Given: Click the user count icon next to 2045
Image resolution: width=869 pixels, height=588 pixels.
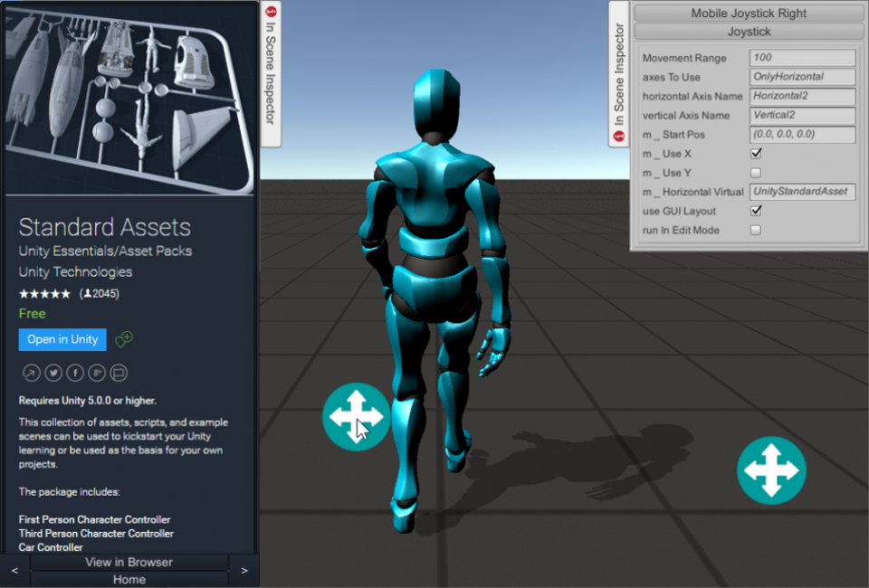Looking at the screenshot, I should (87, 293).
